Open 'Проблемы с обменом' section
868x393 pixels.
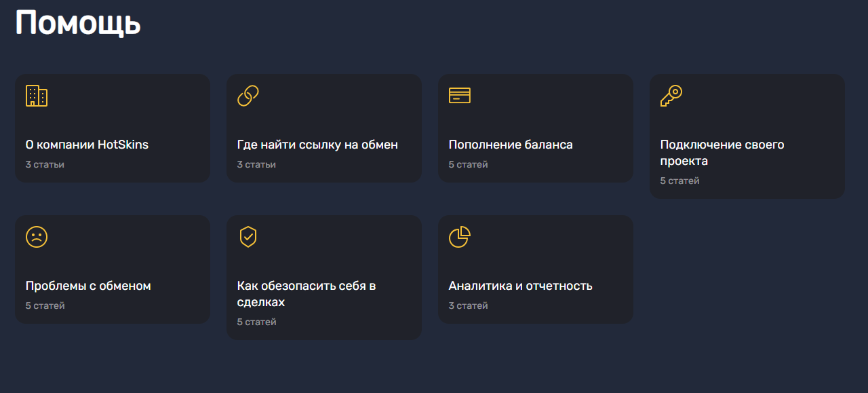pyautogui.click(x=88, y=286)
